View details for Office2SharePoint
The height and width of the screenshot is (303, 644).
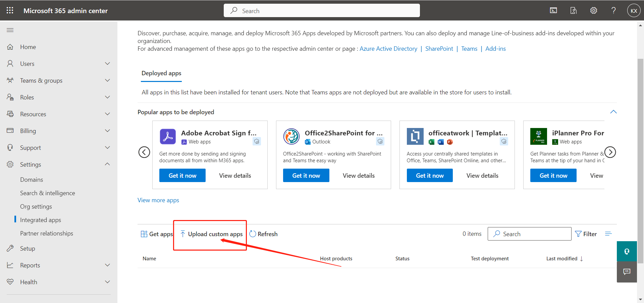tap(359, 175)
